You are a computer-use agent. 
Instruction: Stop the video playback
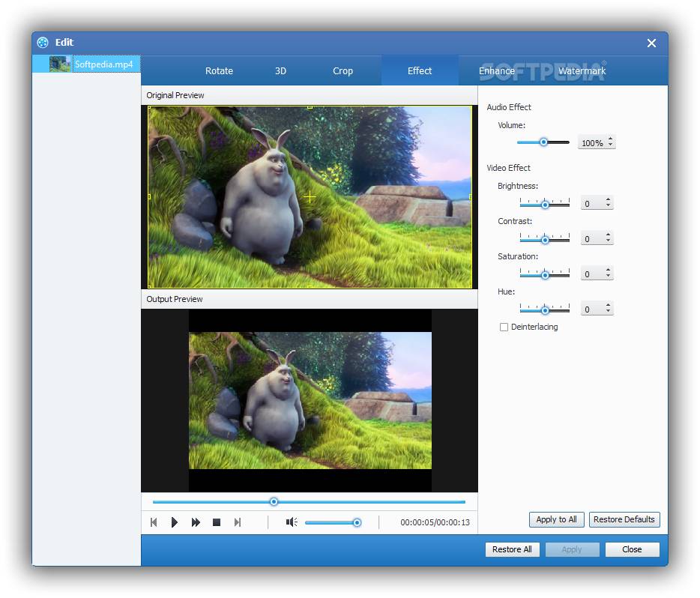pyautogui.click(x=217, y=522)
